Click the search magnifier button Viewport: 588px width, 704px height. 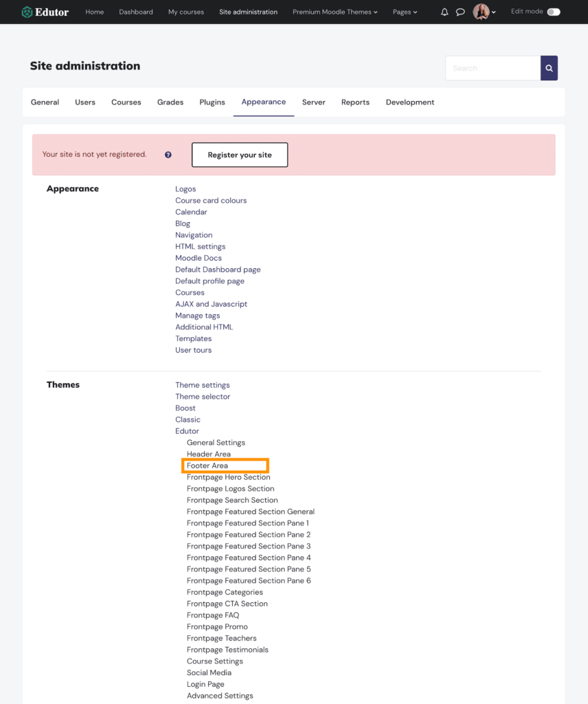pos(548,68)
